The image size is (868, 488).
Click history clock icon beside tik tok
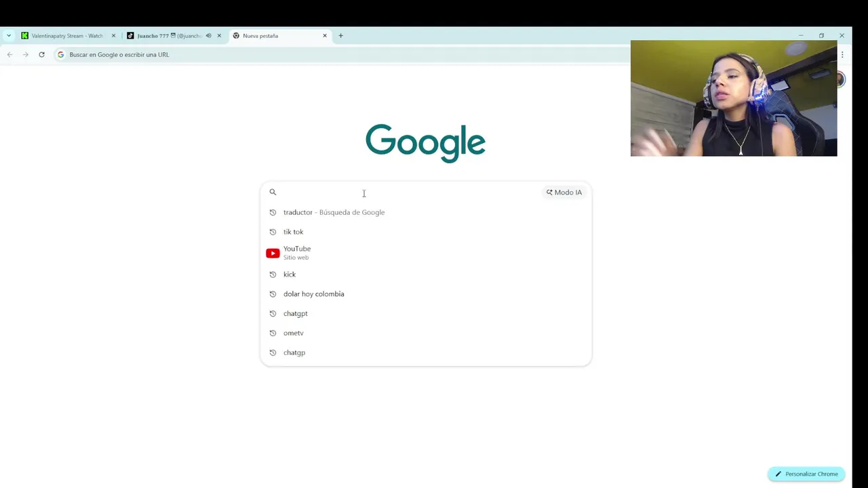pos(273,232)
